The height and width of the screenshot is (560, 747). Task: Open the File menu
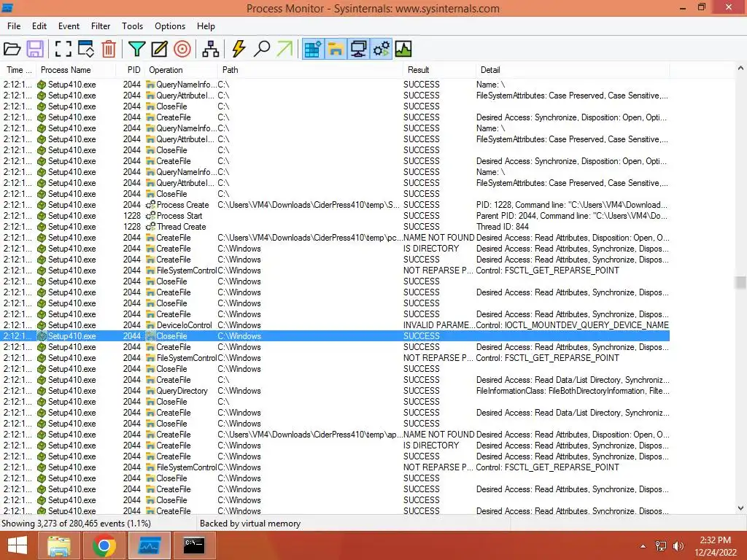[14, 26]
